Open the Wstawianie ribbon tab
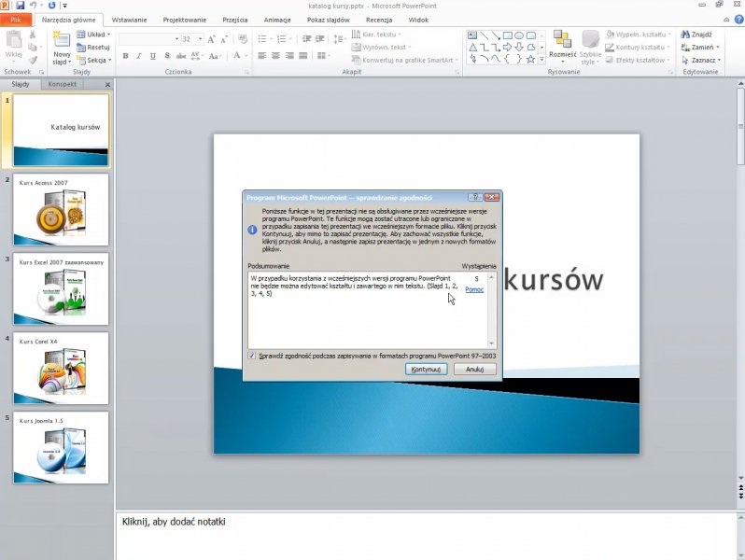745x560 pixels. (129, 19)
